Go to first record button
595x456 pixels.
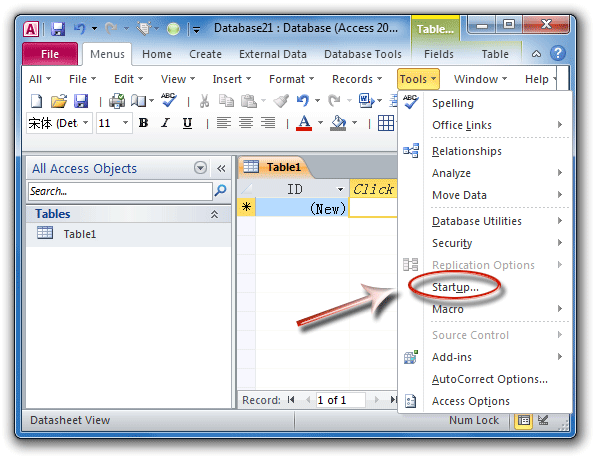click(x=291, y=399)
